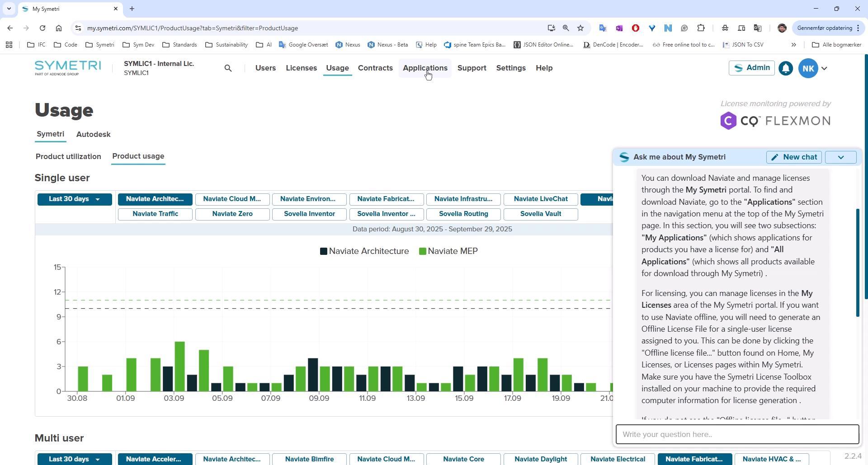Click the red Opera-style extension icon
Viewport: 868px width, 465px height.
pos(635,28)
